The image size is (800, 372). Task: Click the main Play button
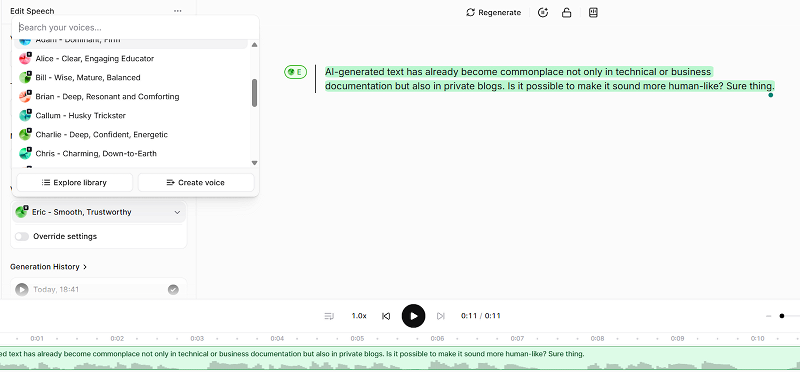413,316
